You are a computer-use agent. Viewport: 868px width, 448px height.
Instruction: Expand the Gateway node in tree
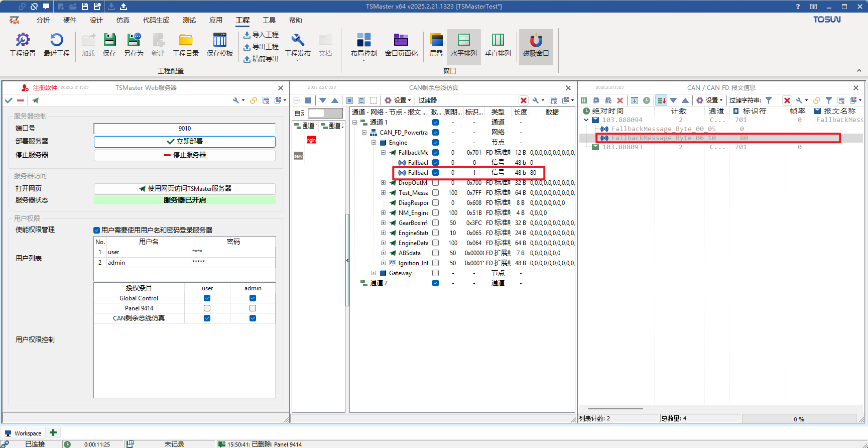click(374, 273)
